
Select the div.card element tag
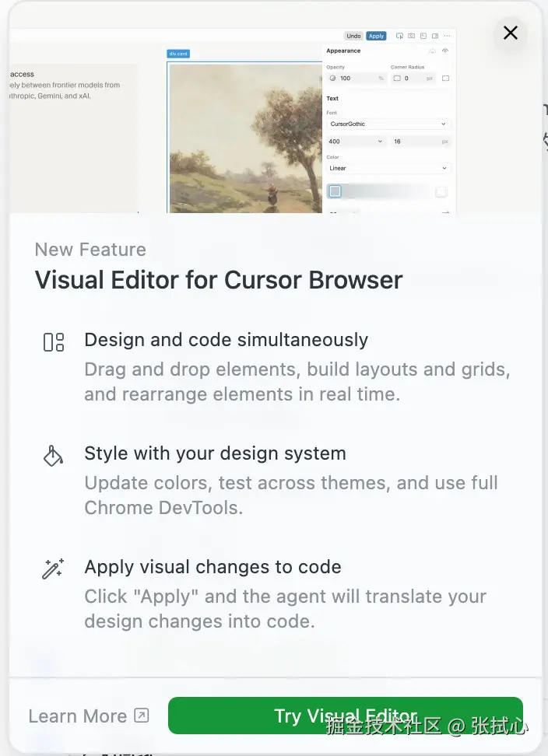pos(179,53)
